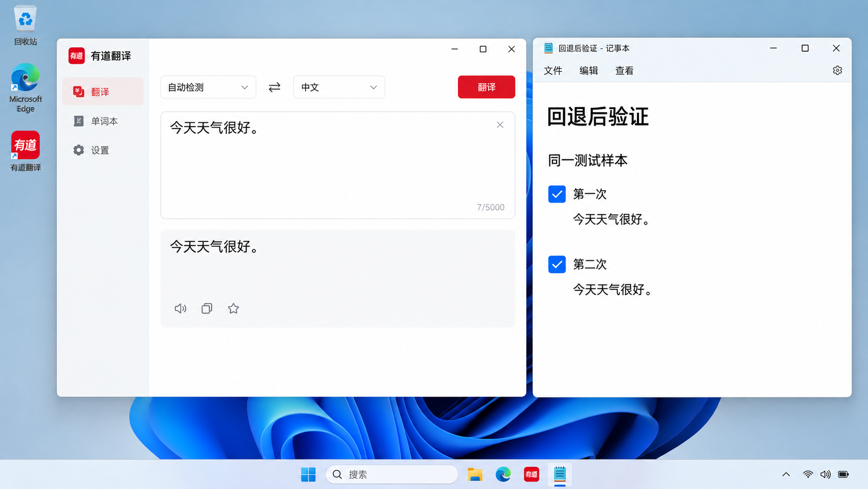This screenshot has width=868, height=489.
Task: Click text under 第一次 in Notepad
Action: click(x=612, y=219)
